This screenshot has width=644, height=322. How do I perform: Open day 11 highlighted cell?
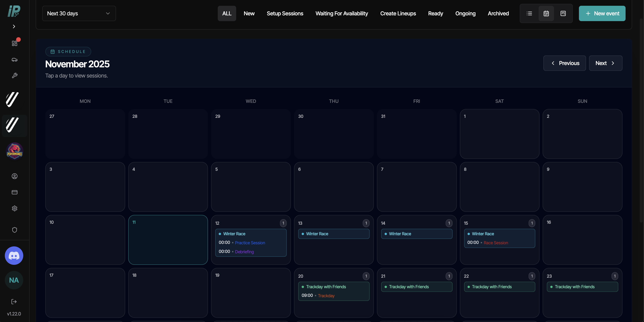168,240
